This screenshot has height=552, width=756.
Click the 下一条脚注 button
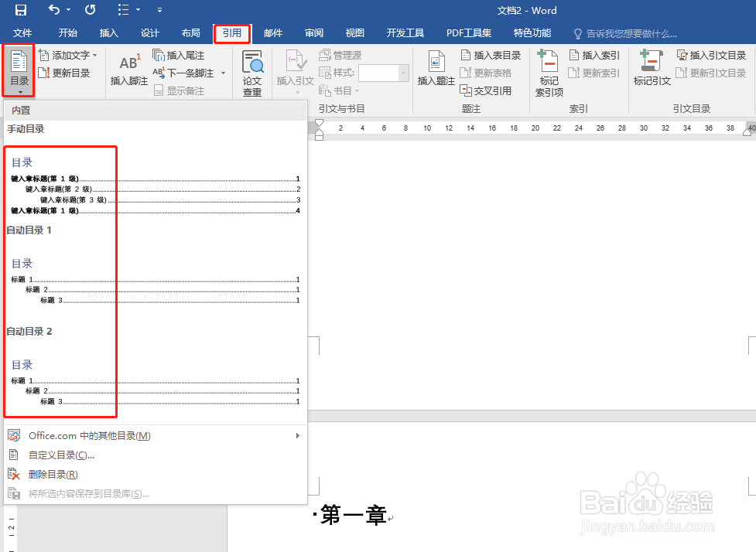pos(183,73)
